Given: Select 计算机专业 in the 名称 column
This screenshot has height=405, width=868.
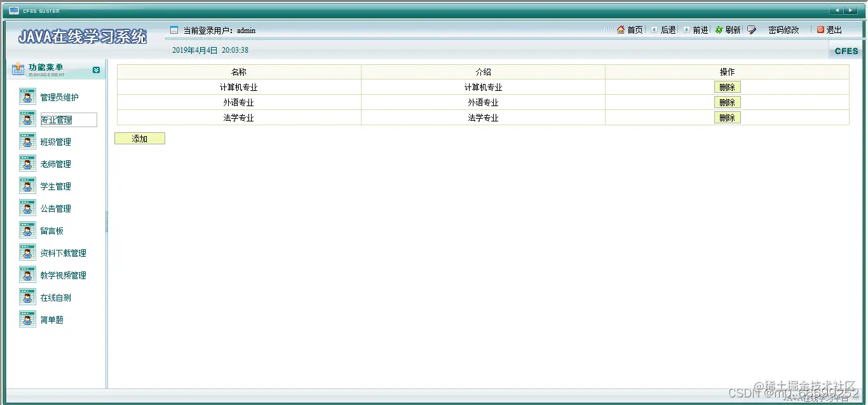Looking at the screenshot, I should tap(239, 87).
